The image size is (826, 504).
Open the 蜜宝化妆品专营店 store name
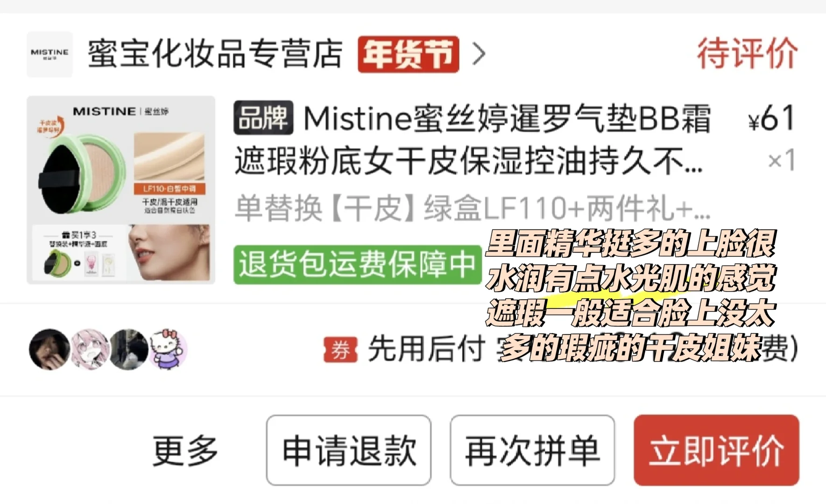[215, 54]
